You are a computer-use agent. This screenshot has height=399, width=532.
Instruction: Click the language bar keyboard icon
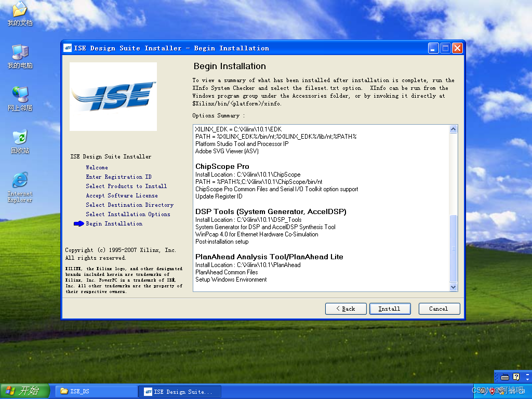click(x=505, y=377)
